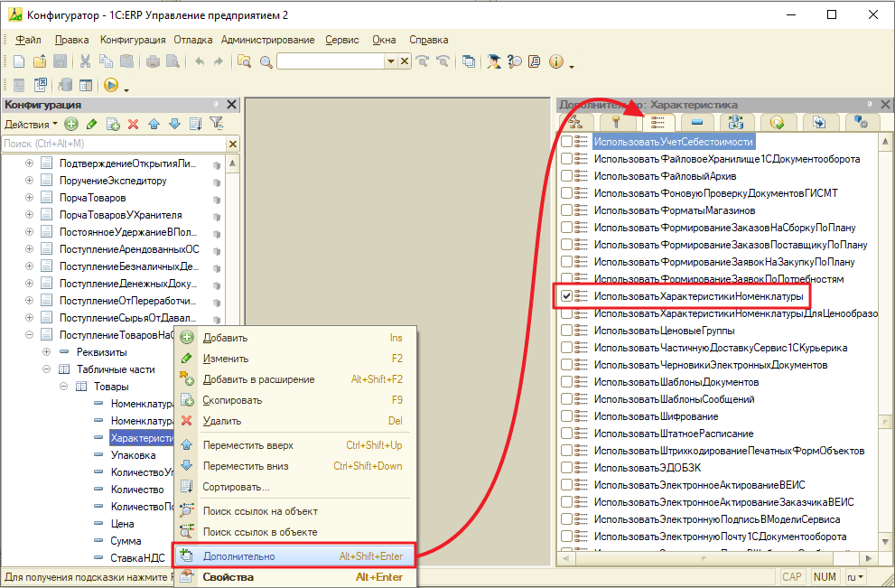Choose Скопировать in the context menu

point(295,400)
